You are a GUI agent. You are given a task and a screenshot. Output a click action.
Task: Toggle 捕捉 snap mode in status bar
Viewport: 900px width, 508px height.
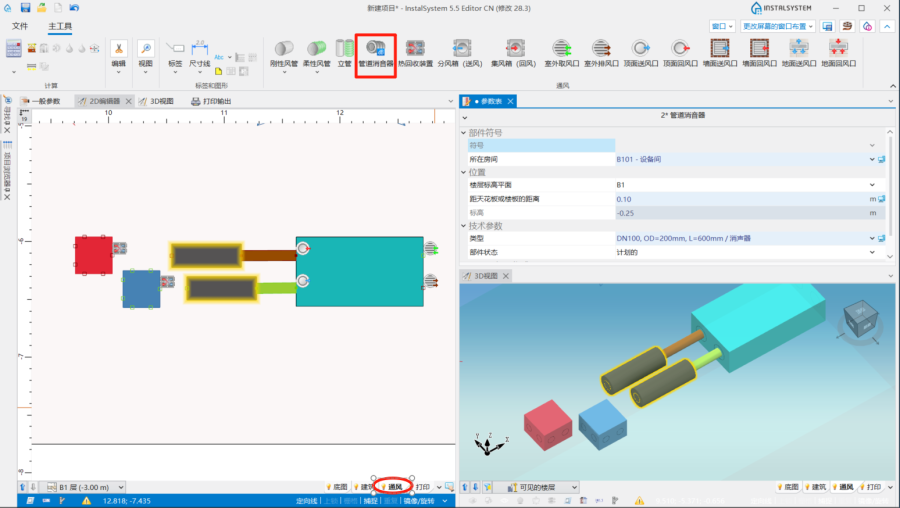click(371, 500)
